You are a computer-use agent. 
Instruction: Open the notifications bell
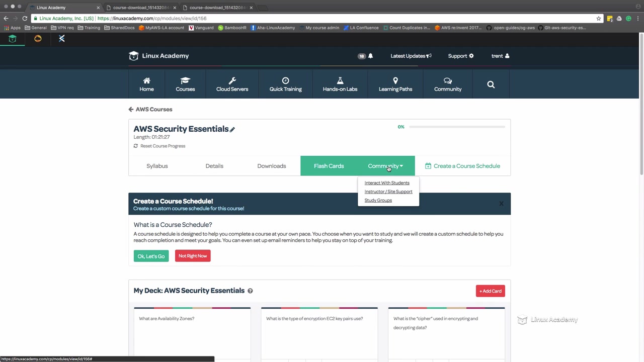(x=370, y=56)
